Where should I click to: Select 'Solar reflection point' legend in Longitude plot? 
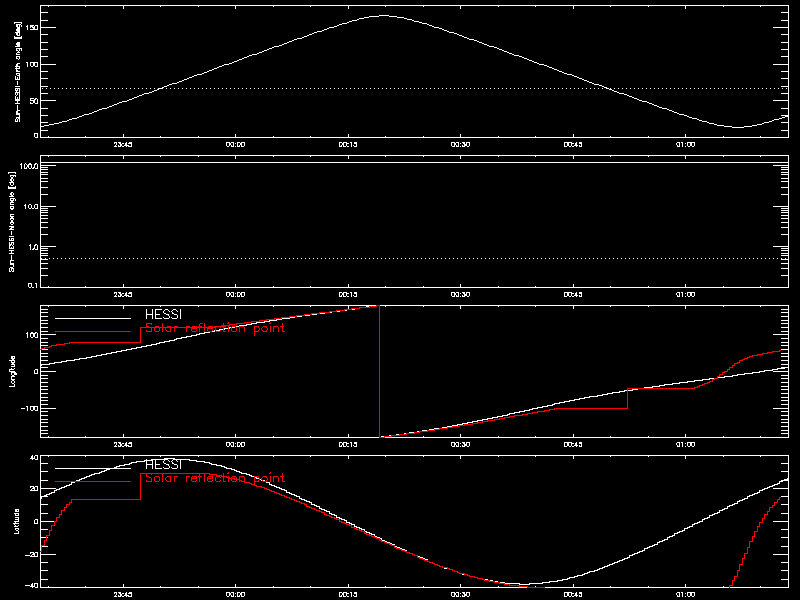[215, 328]
